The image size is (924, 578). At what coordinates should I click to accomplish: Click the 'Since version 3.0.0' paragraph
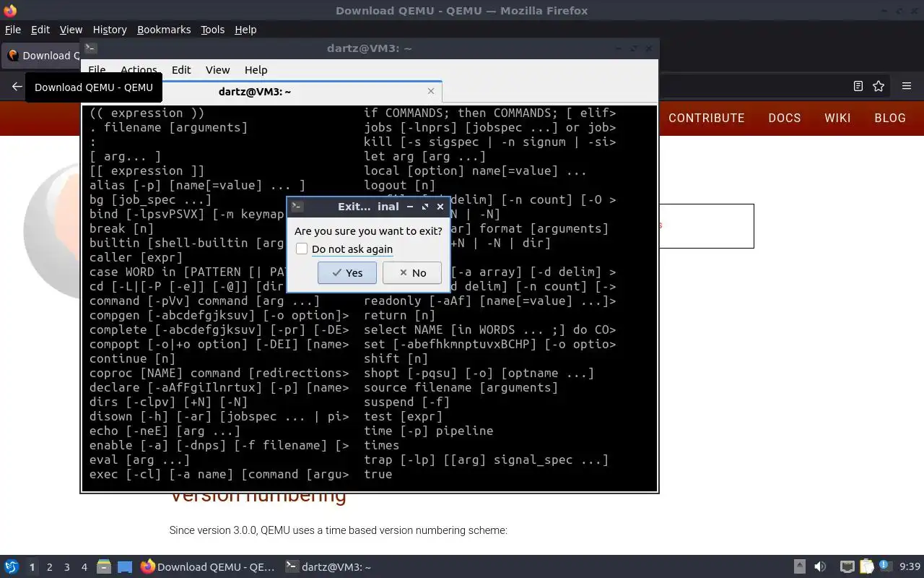pos(339,530)
